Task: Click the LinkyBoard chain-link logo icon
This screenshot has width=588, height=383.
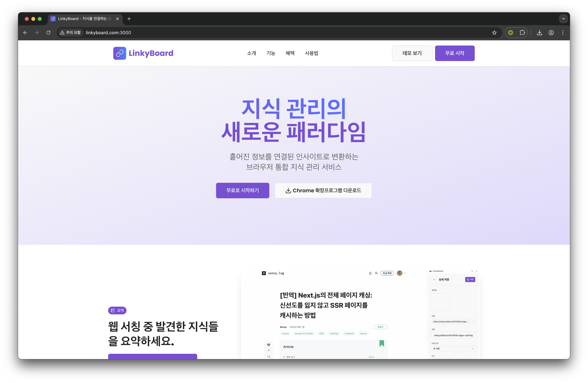Action: click(120, 53)
